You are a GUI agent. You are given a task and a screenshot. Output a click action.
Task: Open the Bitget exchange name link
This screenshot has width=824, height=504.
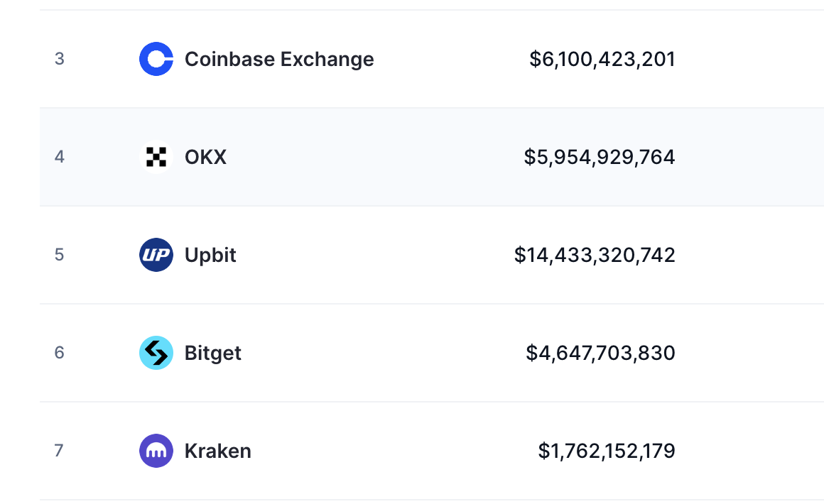pos(213,353)
